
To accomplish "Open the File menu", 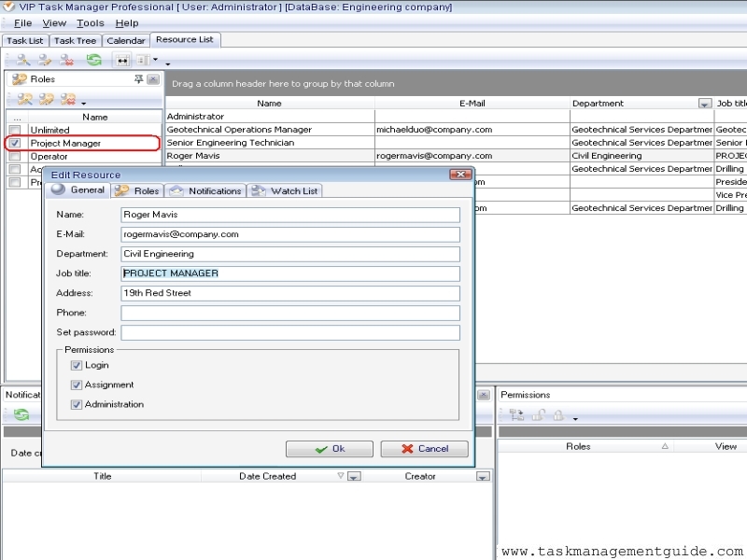I will pyautogui.click(x=22, y=22).
